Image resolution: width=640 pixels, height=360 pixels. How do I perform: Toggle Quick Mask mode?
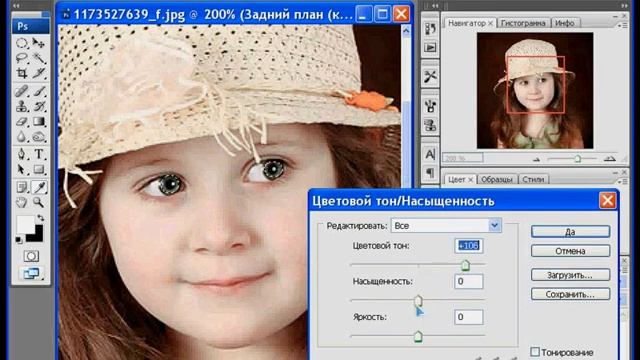pyautogui.click(x=31, y=256)
